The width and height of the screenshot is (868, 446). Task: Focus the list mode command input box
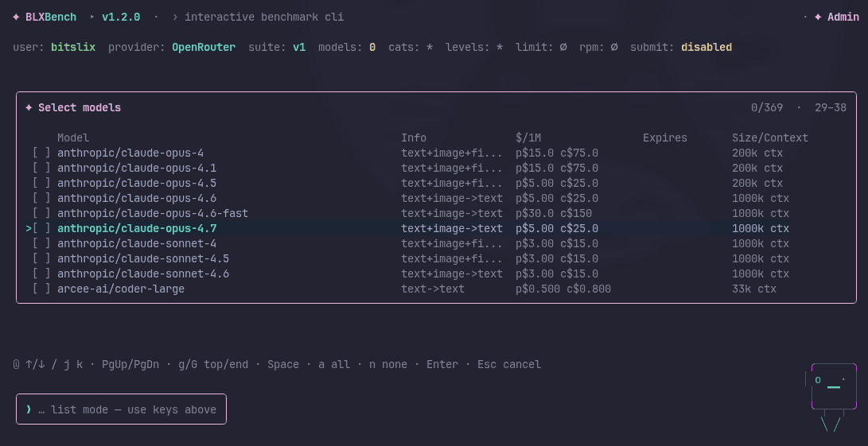tap(121, 409)
